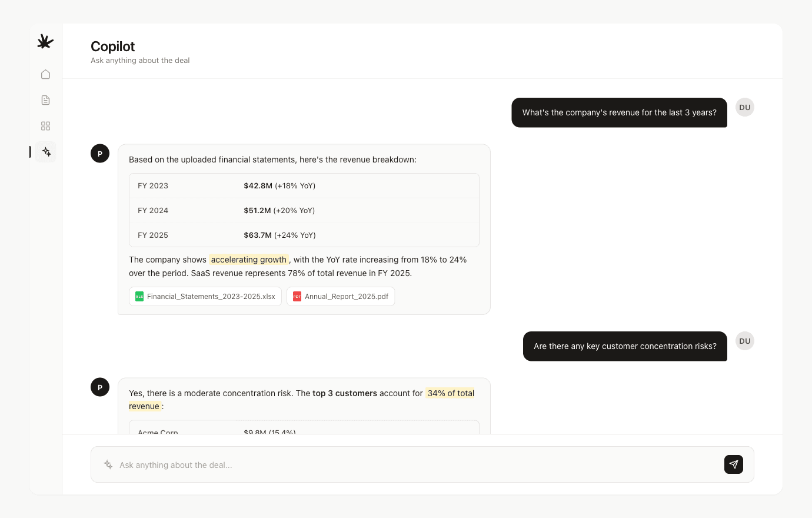812x518 pixels.
Task: Open the Documents page from the sidebar
Action: pyautogui.click(x=45, y=99)
